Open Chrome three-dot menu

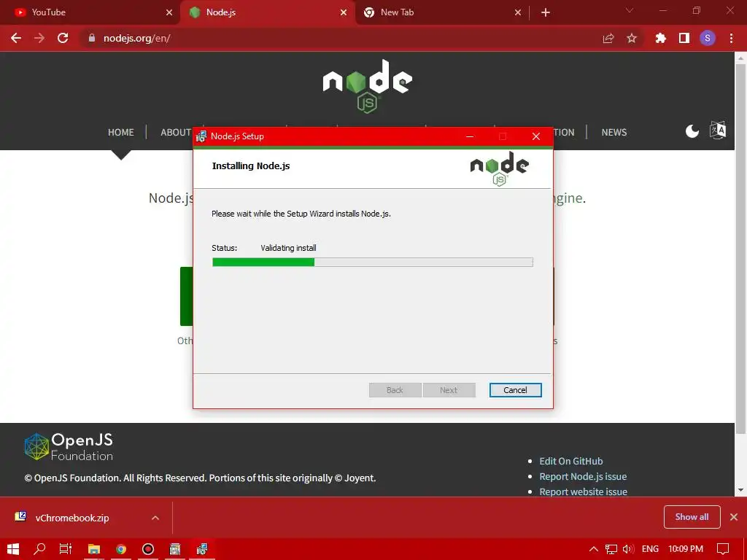[x=731, y=38]
